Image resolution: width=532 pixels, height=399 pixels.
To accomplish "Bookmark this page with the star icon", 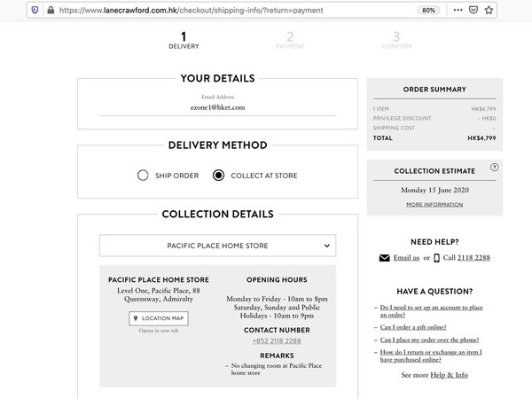I will [x=493, y=11].
